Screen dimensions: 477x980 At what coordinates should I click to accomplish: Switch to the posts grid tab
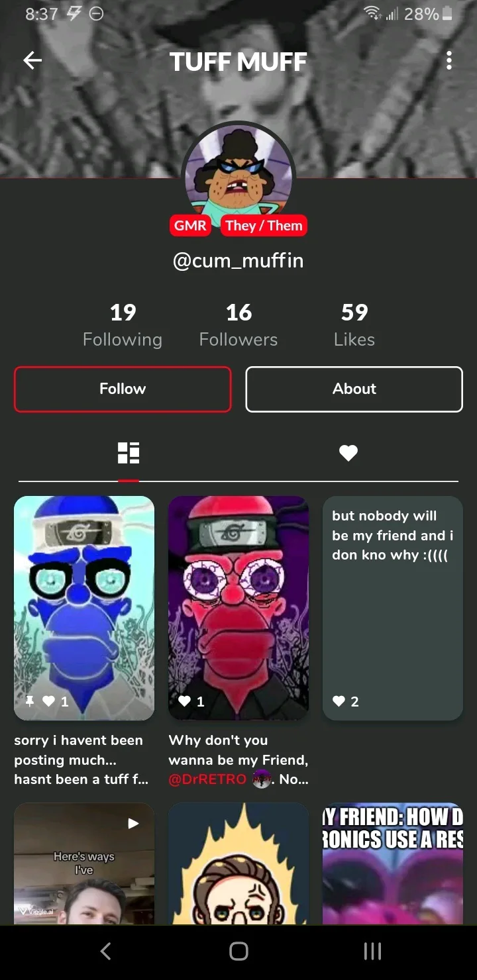tap(129, 453)
